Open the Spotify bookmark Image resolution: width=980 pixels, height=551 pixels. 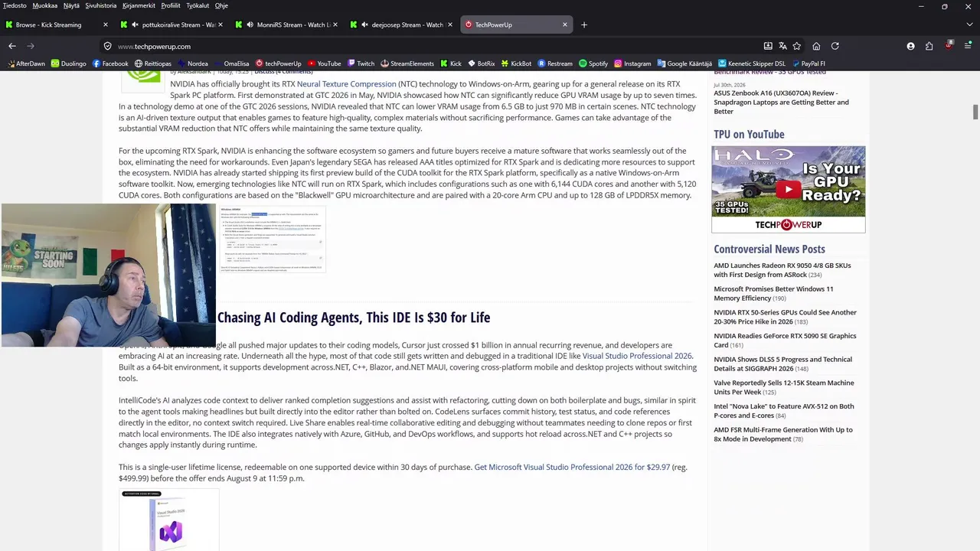593,64
